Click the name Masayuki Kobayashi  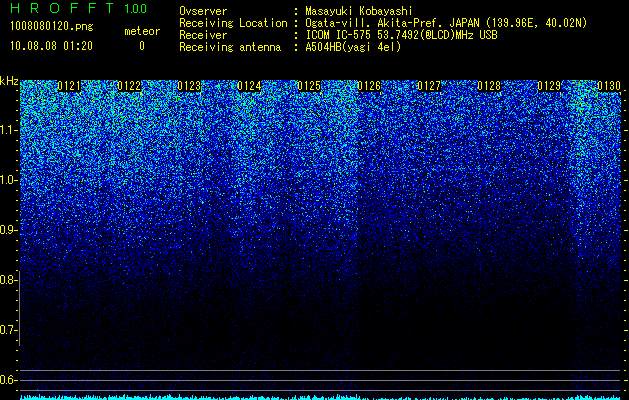[x=359, y=11]
